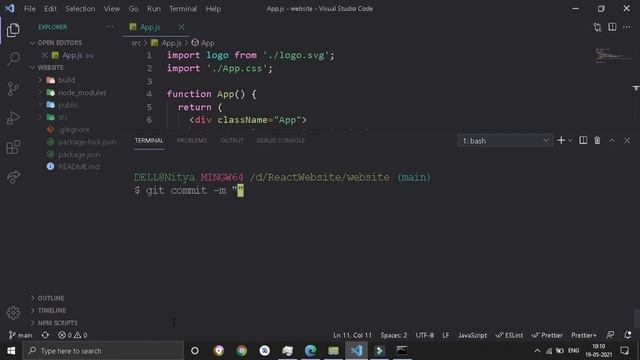Open the File menu
This screenshot has height=360, width=640.
pos(29,9)
